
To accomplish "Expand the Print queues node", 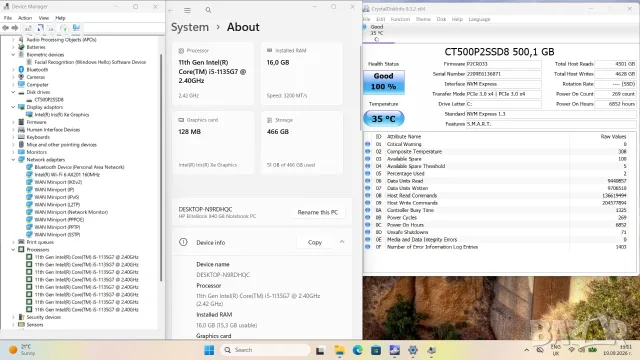I will [13, 242].
